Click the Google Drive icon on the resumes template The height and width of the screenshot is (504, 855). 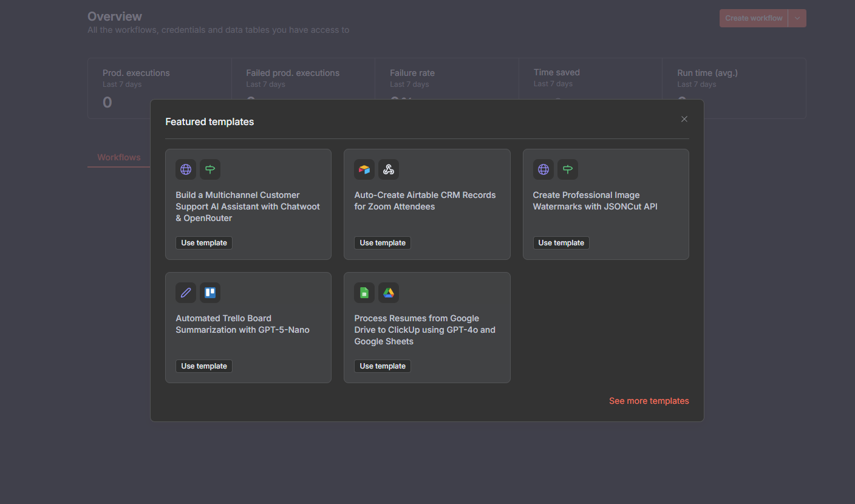tap(388, 292)
